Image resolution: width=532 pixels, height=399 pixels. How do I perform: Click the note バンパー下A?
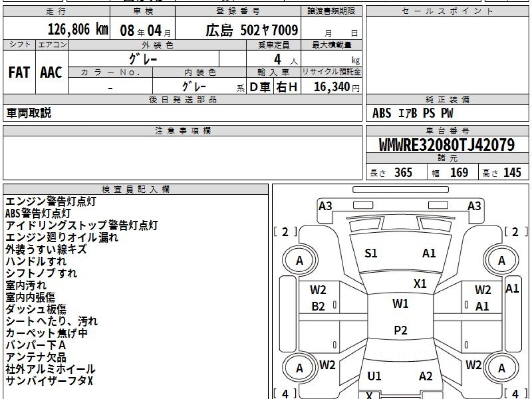(x=35, y=345)
